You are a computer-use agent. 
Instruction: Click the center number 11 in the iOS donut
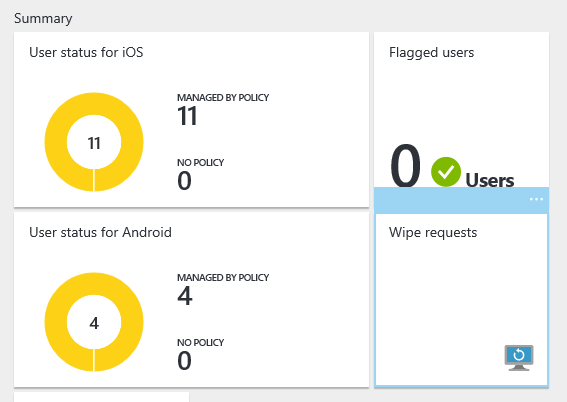coord(94,143)
